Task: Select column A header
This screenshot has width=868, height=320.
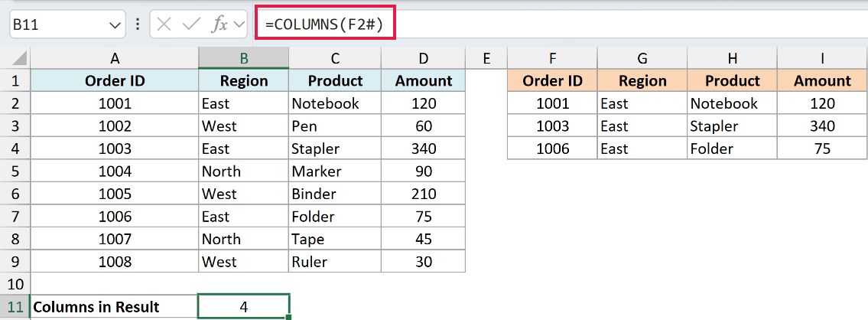Action: [x=115, y=58]
